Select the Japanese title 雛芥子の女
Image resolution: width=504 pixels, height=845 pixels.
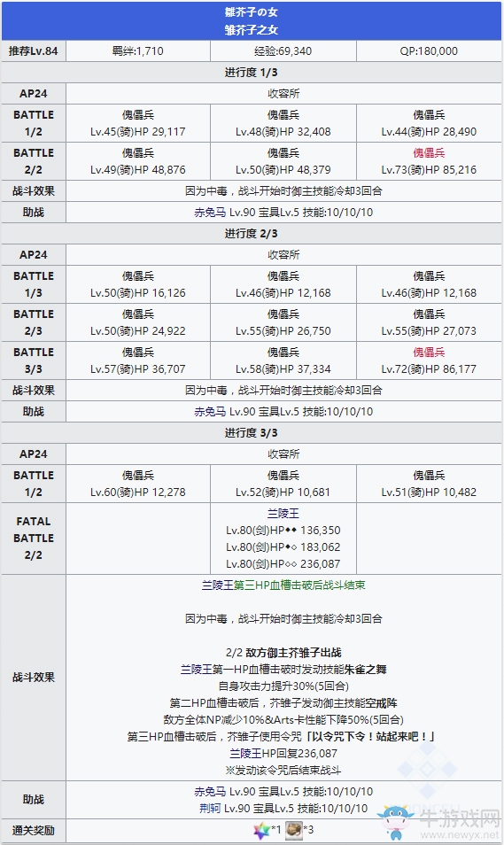point(252,12)
